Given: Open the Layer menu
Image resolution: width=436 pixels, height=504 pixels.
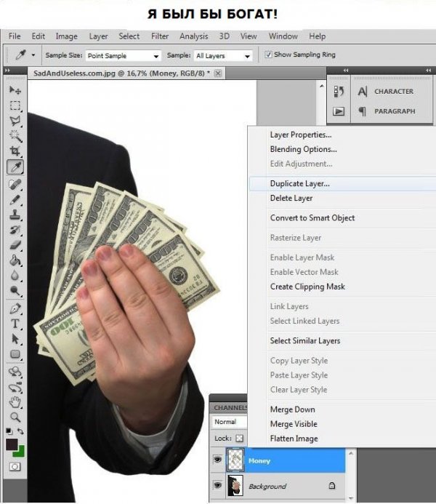Looking at the screenshot, I should pyautogui.click(x=98, y=36).
